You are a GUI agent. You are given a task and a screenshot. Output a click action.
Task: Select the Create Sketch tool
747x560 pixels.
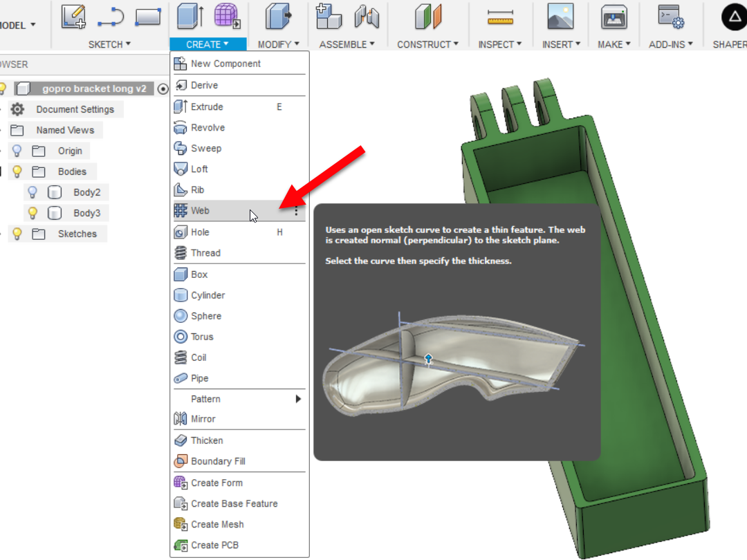point(73,17)
